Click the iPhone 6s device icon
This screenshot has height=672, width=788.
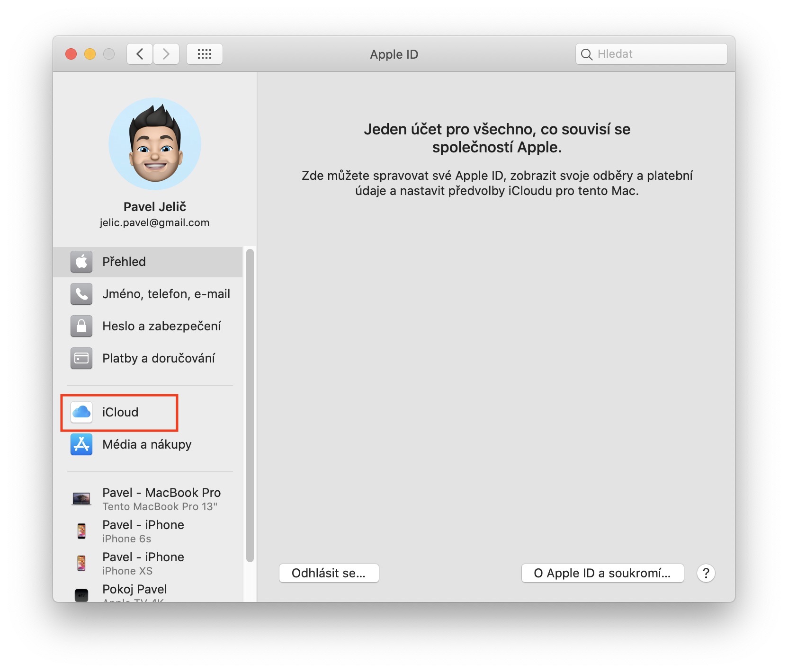tap(81, 531)
